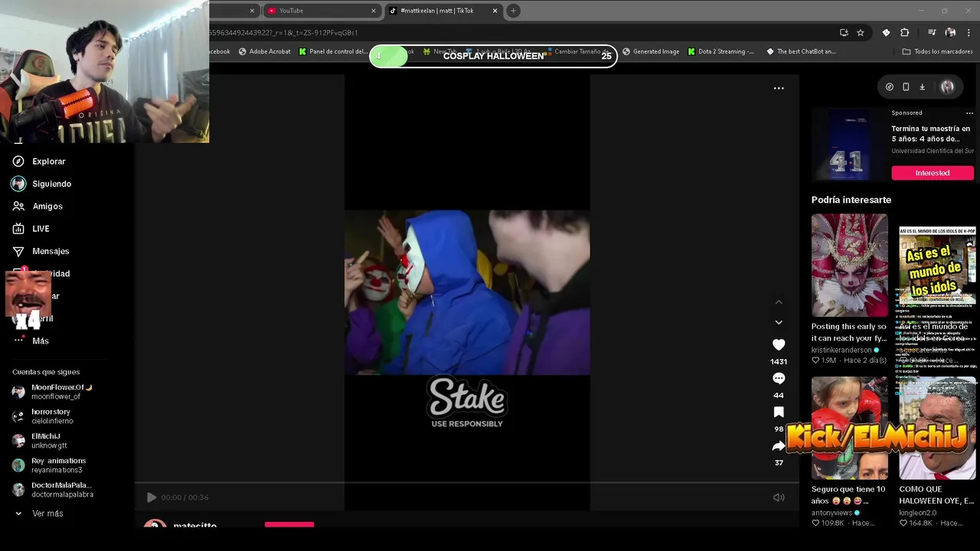The image size is (980, 551).
Task: Open the 'Así es el mundo de los idols' video
Action: pyautogui.click(x=937, y=264)
